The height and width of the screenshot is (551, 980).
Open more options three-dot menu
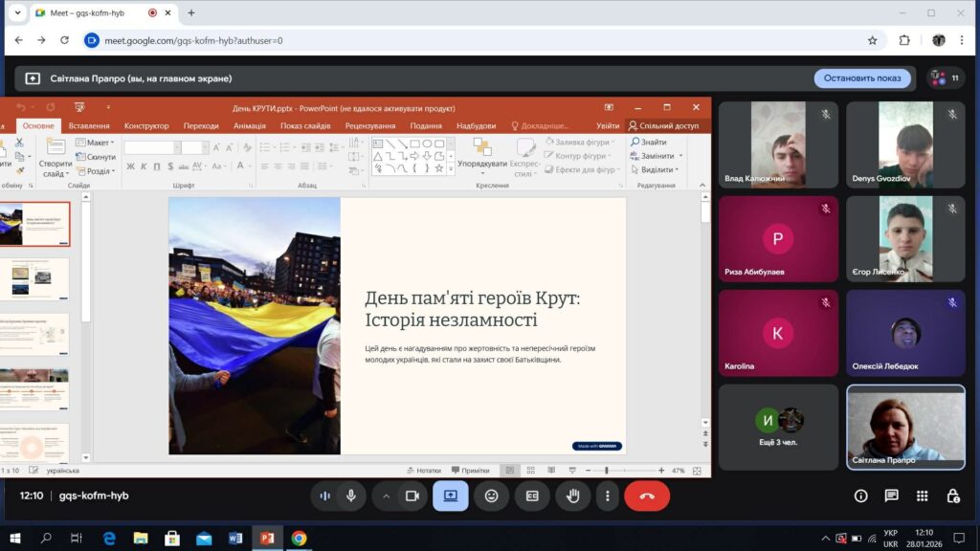coord(607,496)
